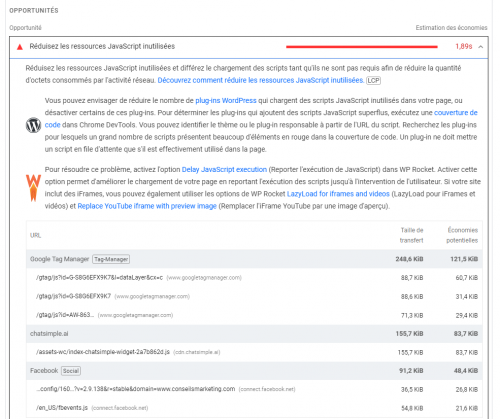Viewport: 500px width, 419px height.
Task: Select the chatsimple.ai group row
Action: point(254,334)
